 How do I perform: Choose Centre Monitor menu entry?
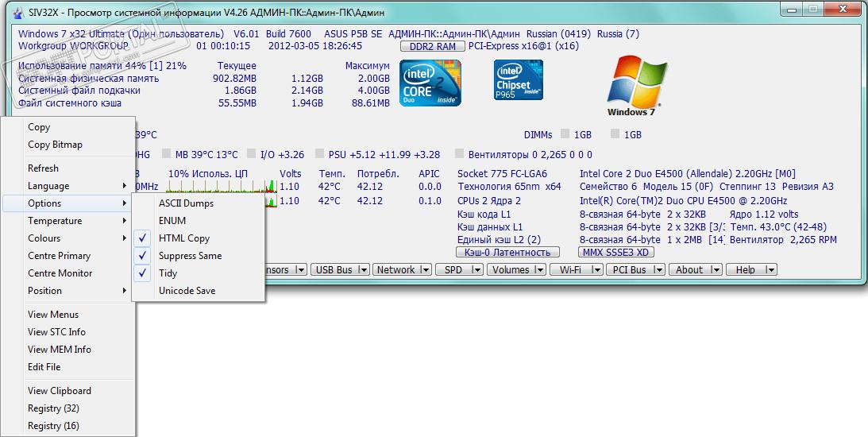pyautogui.click(x=68, y=273)
